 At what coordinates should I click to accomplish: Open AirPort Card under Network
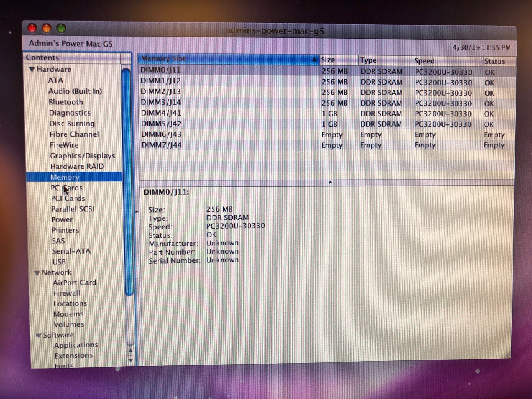tap(75, 283)
